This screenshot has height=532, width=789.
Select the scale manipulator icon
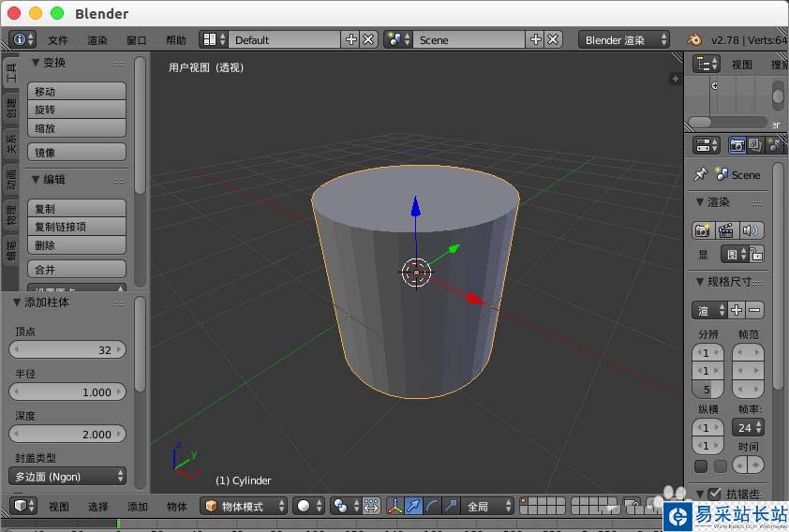point(451,506)
